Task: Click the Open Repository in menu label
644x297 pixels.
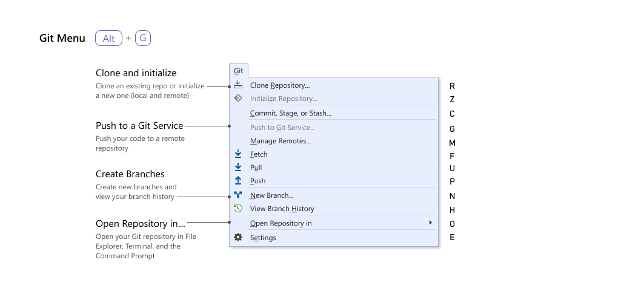Action: tap(281, 223)
